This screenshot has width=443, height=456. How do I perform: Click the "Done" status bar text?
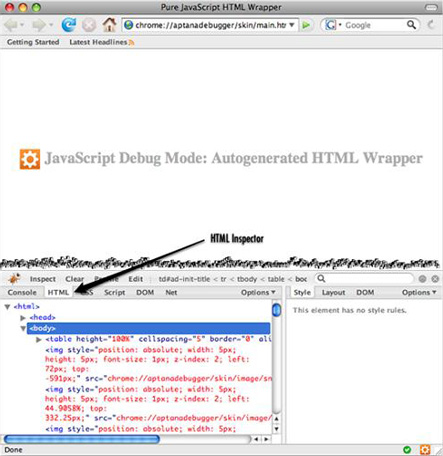tap(13, 450)
